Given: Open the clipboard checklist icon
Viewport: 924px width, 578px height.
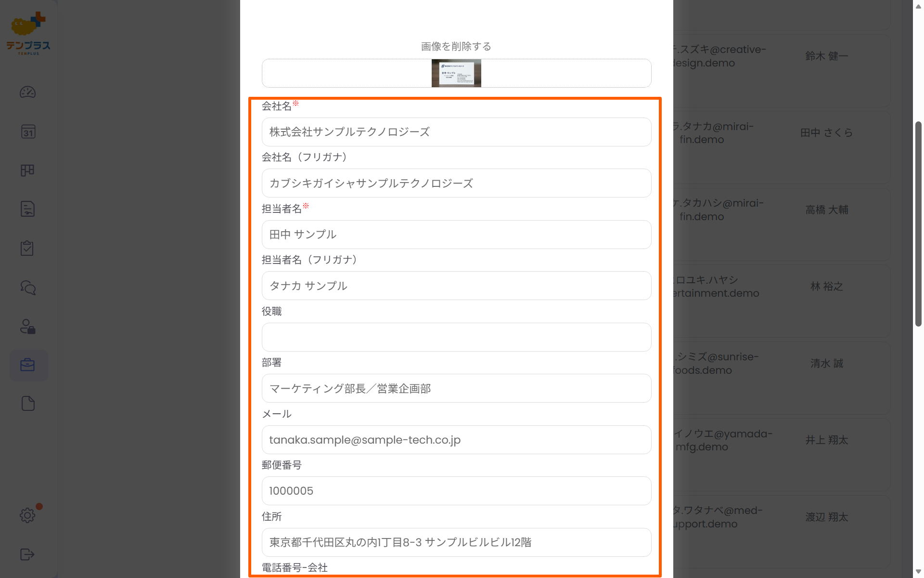Looking at the screenshot, I should [x=27, y=248].
